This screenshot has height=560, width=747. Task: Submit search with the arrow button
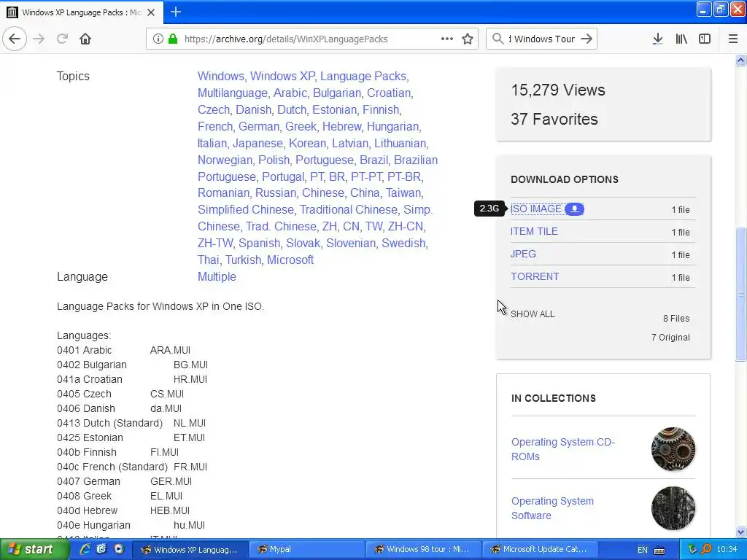pos(587,39)
